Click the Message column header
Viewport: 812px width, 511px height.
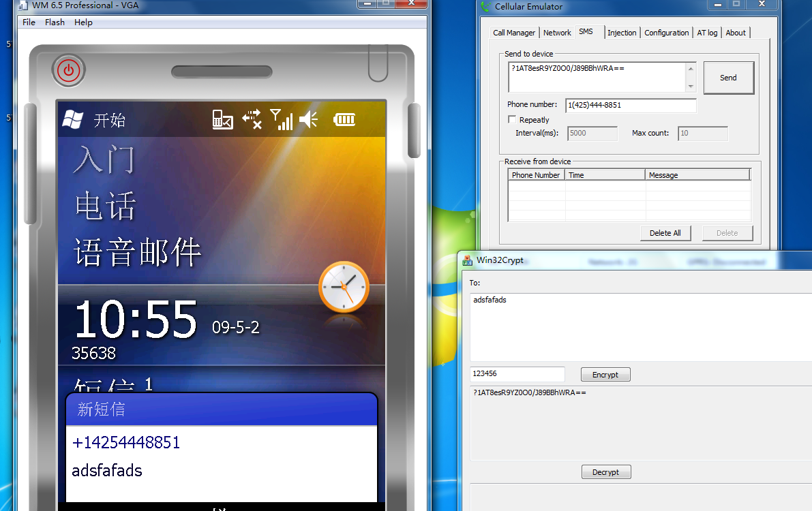[698, 175]
